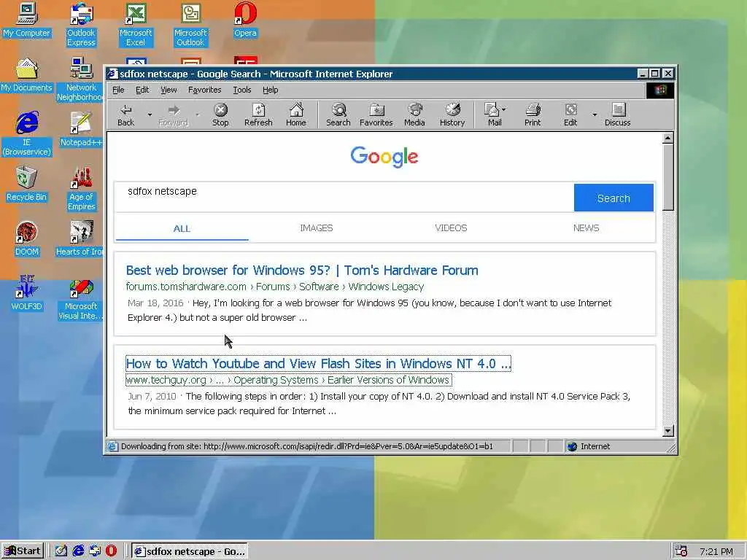Go to Home page via toolbar icon
The height and width of the screenshot is (560, 747).
pos(296,114)
